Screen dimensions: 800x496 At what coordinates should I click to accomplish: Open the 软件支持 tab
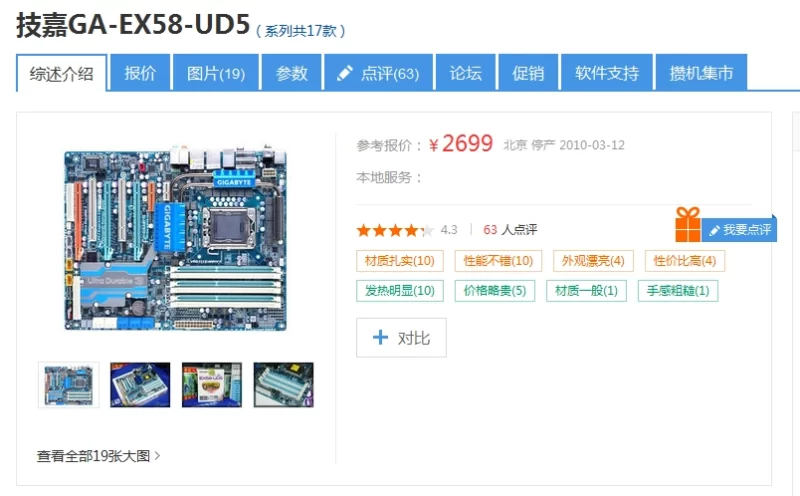click(x=607, y=72)
